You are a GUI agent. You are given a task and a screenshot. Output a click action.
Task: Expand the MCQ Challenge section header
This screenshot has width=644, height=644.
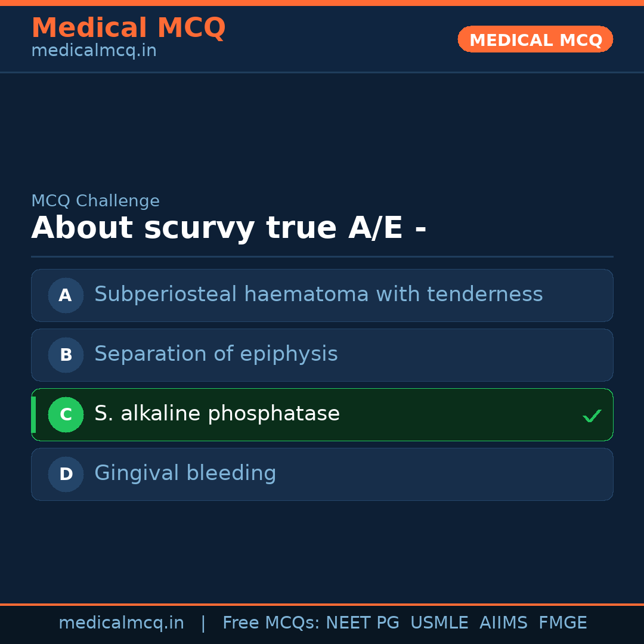coord(95,201)
